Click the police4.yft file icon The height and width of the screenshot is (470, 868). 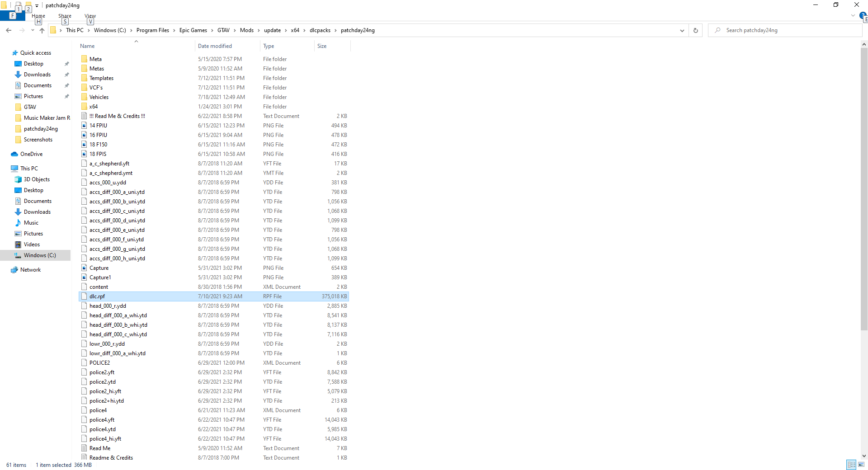click(84, 420)
